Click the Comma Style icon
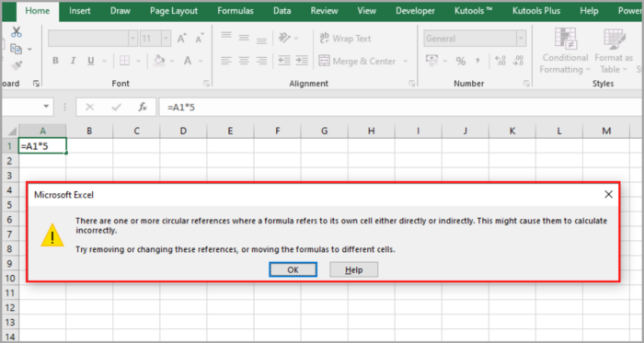The height and width of the screenshot is (343, 644). 477,61
